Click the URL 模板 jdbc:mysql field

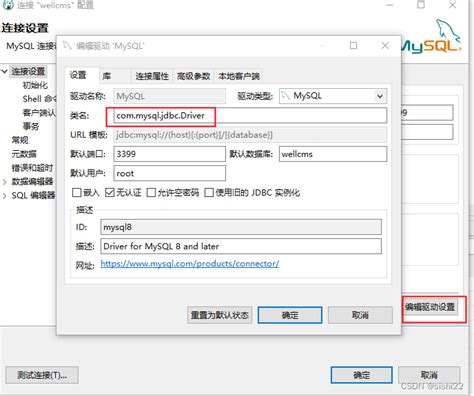[250, 135]
